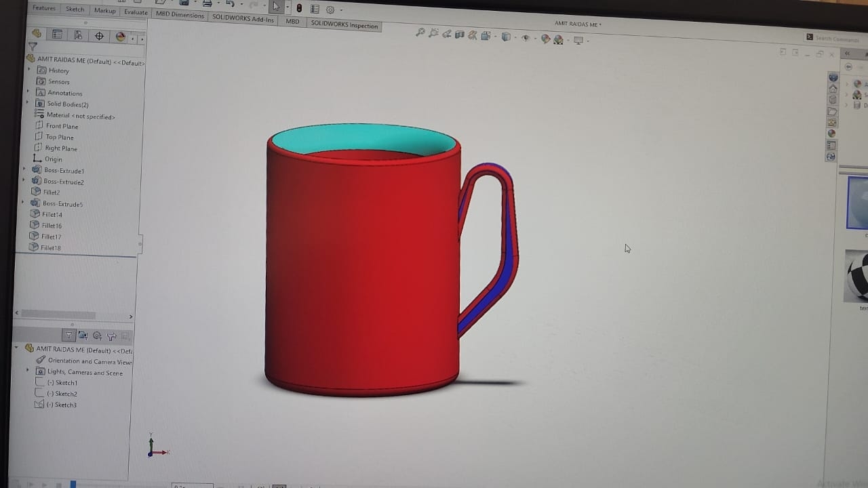Viewport: 868px width, 488px height.
Task: Open the Appearances tab in task pane
Action: coord(831,134)
